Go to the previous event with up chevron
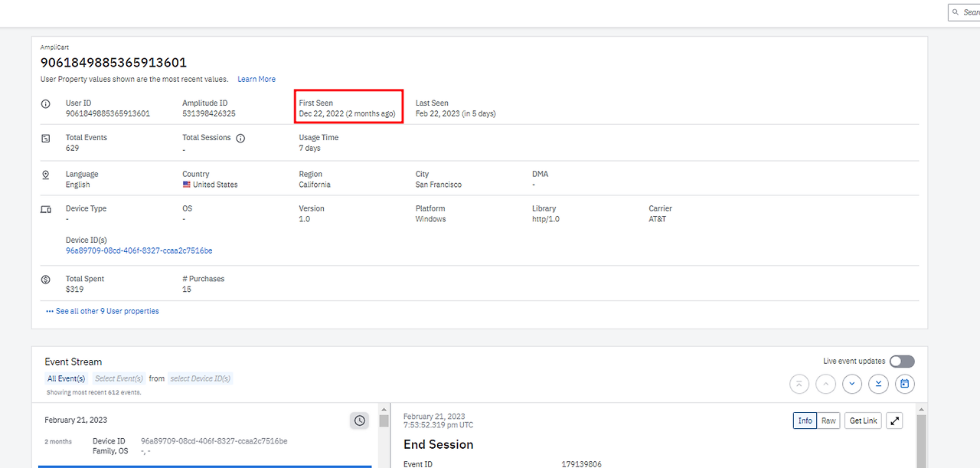Image resolution: width=980 pixels, height=468 pixels. tap(825, 384)
